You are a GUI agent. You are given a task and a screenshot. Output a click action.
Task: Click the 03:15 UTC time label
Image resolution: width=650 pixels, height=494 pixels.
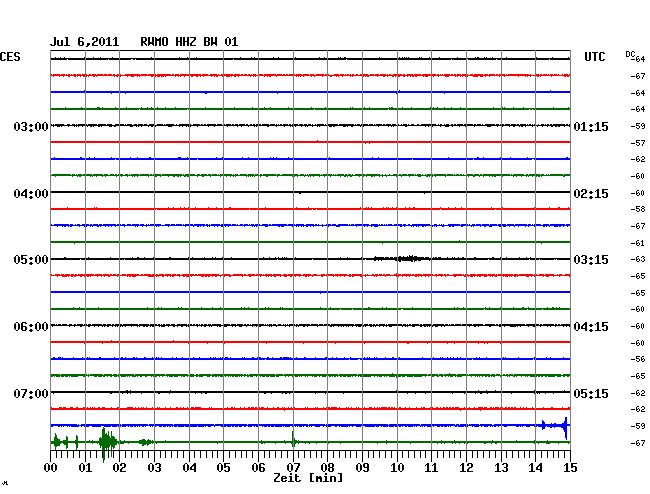tap(591, 260)
